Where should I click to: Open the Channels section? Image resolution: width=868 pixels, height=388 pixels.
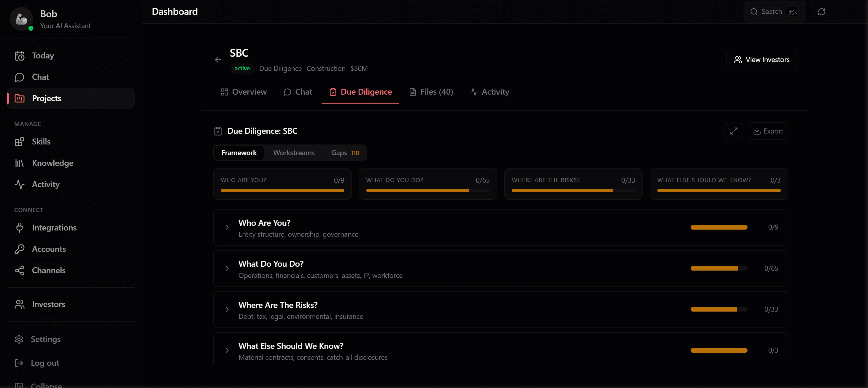pyautogui.click(x=49, y=270)
